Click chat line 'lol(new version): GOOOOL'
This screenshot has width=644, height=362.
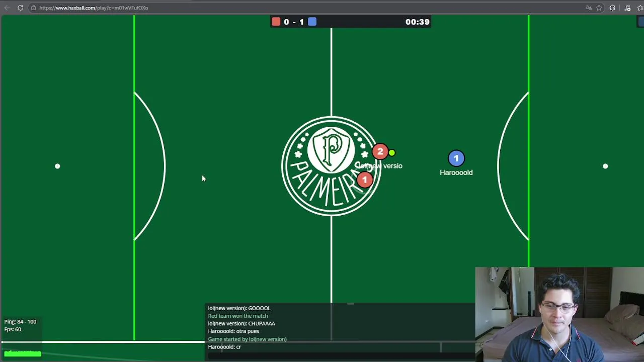239,308
